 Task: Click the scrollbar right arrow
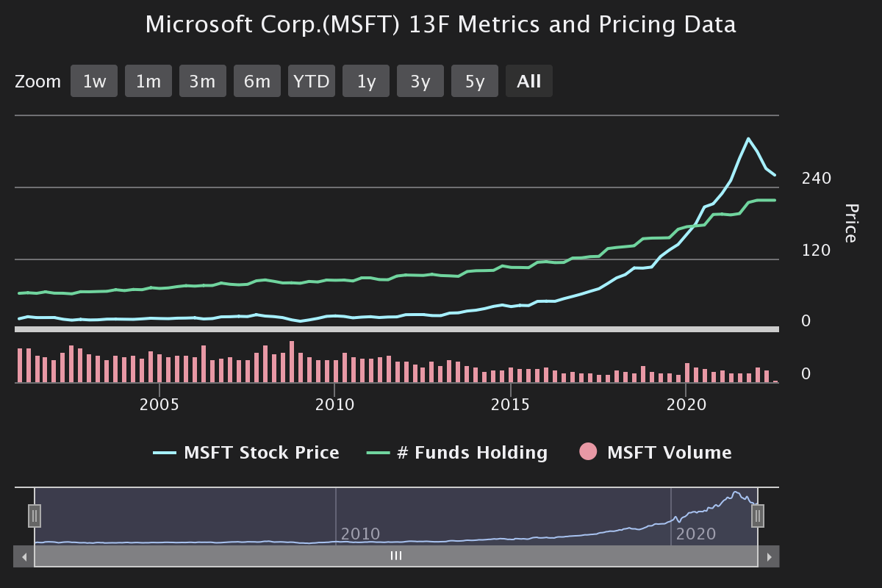769,556
